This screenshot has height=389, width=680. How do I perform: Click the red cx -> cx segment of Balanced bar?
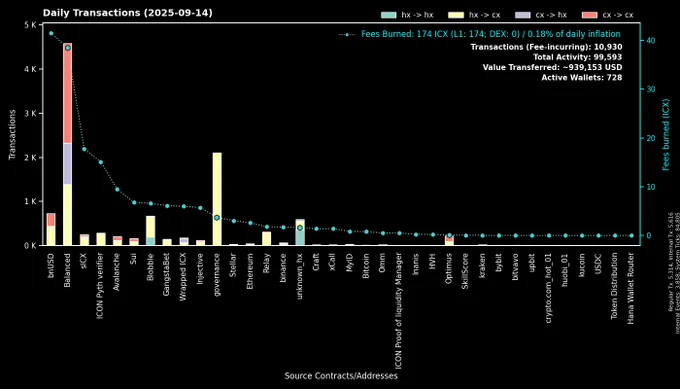point(67,93)
